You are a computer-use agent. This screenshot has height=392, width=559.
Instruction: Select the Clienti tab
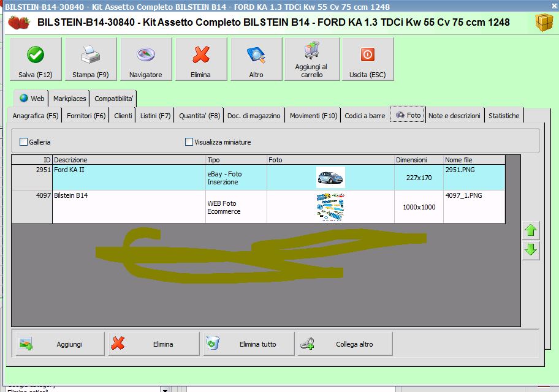tap(123, 116)
